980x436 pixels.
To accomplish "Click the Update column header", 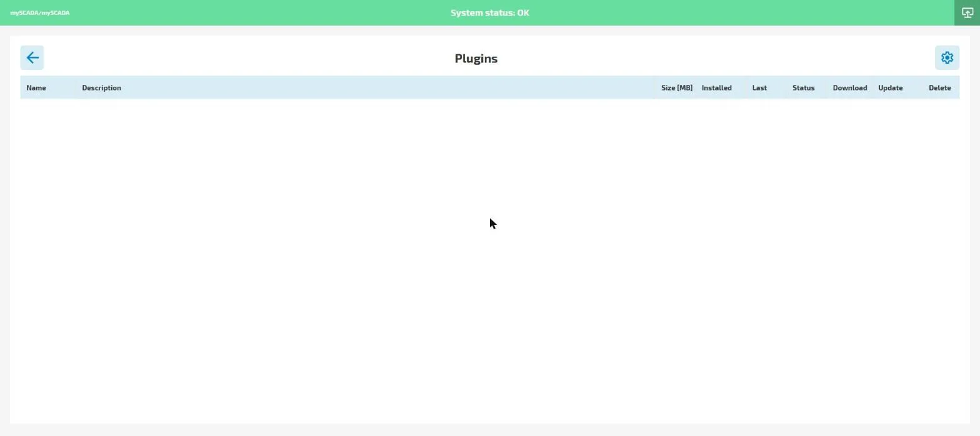I will click(x=890, y=87).
